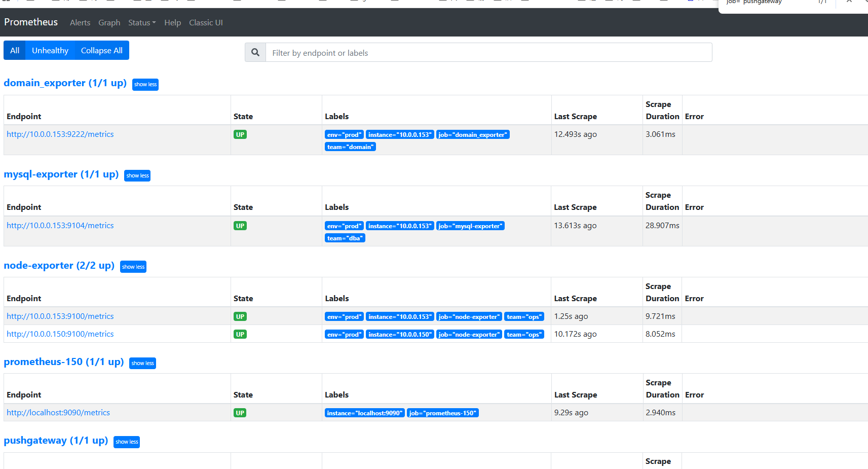The width and height of the screenshot is (868, 469).
Task: Open the Alerts page
Action: [x=80, y=23]
